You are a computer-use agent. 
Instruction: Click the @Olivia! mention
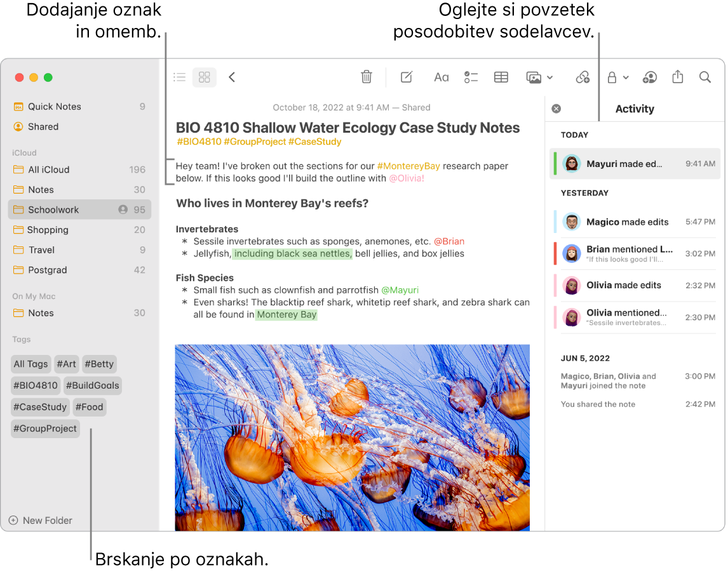click(x=407, y=178)
